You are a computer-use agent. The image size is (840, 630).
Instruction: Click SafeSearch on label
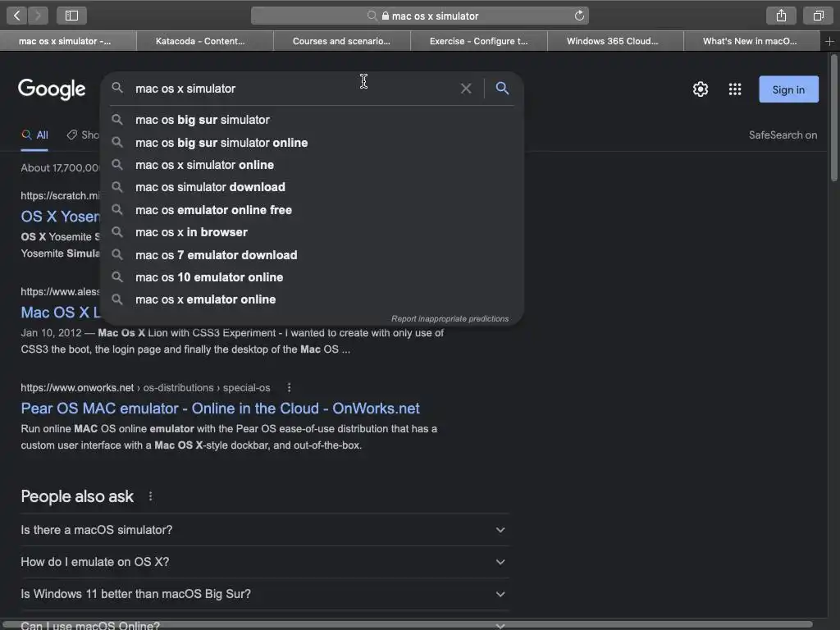[783, 135]
